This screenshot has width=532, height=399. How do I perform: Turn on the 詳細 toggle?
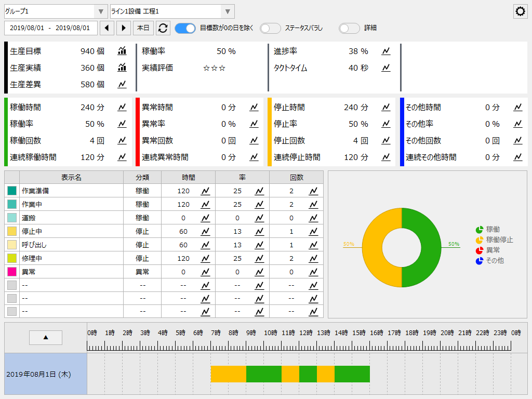pos(349,28)
